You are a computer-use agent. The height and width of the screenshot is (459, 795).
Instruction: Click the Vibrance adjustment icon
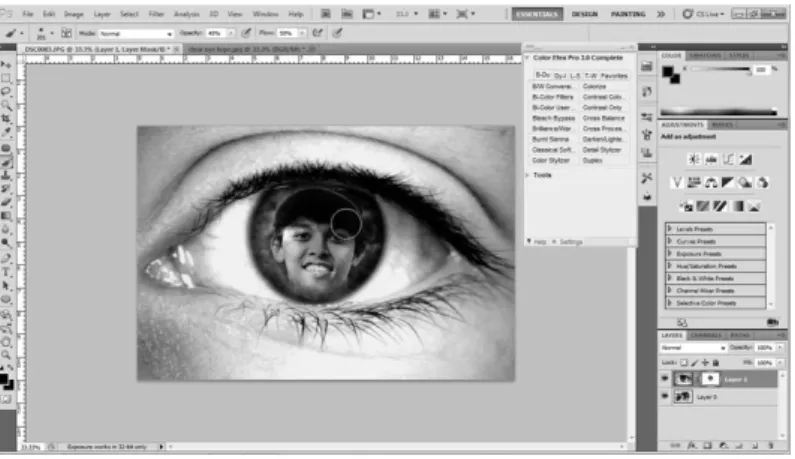[x=676, y=183]
